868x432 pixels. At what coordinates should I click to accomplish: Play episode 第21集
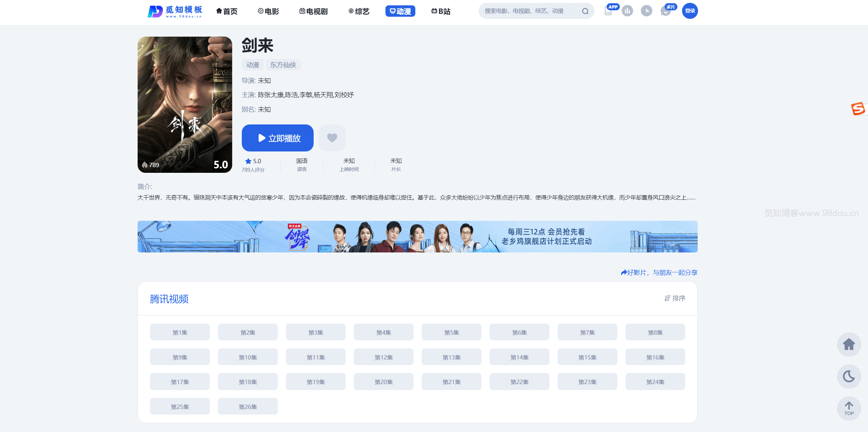pyautogui.click(x=452, y=382)
